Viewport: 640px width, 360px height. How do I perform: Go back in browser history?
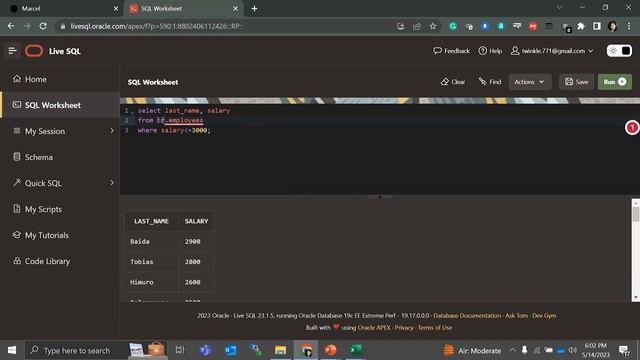(11, 26)
